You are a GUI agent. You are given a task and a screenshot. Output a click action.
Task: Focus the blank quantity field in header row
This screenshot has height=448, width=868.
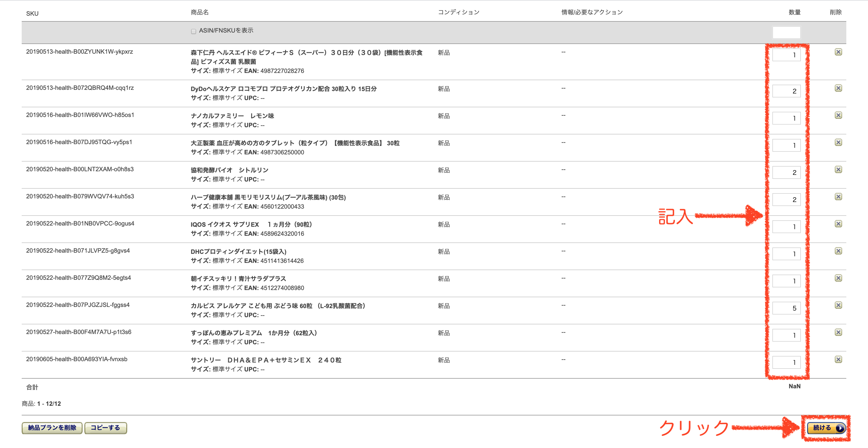pos(786,33)
